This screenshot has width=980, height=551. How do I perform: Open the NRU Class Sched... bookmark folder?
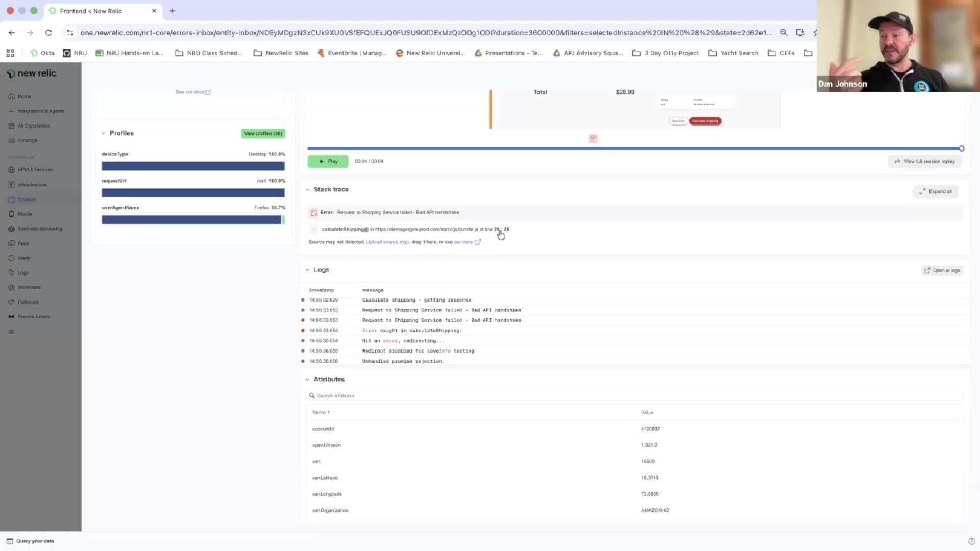click(x=209, y=53)
